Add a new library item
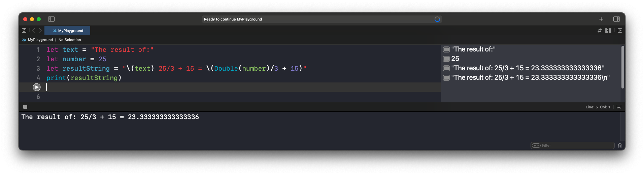 coord(601,19)
